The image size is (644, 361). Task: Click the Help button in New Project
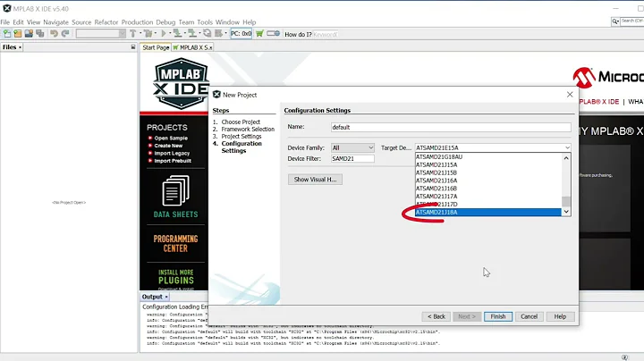[x=560, y=316]
